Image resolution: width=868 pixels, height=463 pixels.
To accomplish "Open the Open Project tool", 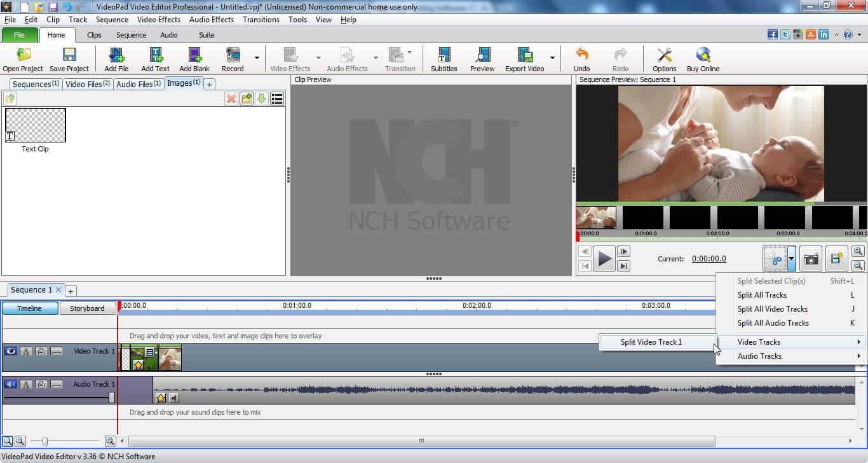I will (23, 60).
